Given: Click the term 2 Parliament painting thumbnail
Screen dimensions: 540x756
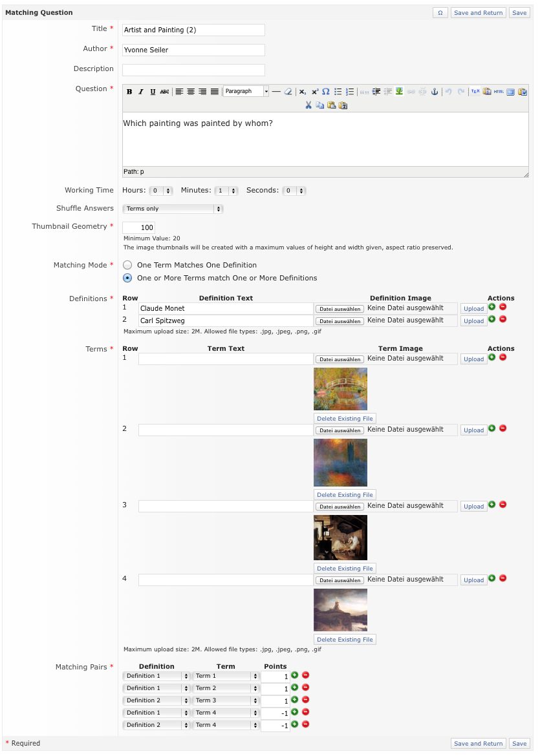Looking at the screenshot, I should pos(340,463).
